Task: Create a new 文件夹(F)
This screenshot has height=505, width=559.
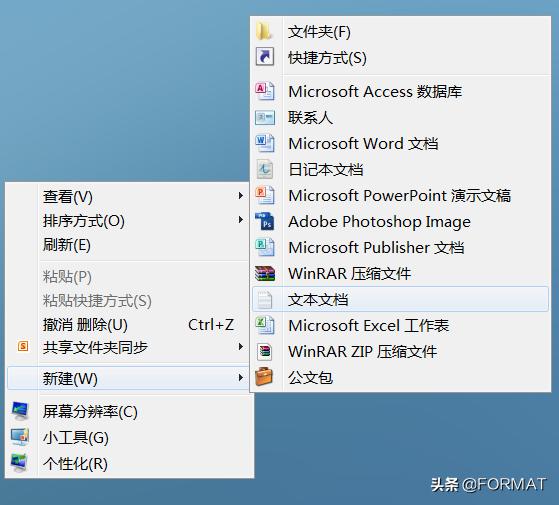Action: pos(400,32)
